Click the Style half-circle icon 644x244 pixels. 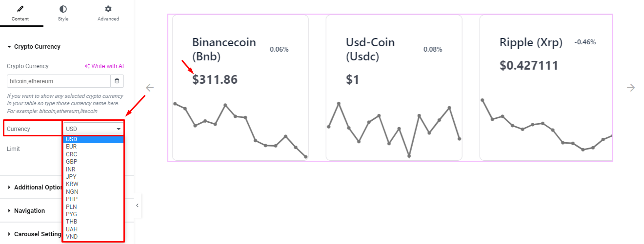coord(63,9)
